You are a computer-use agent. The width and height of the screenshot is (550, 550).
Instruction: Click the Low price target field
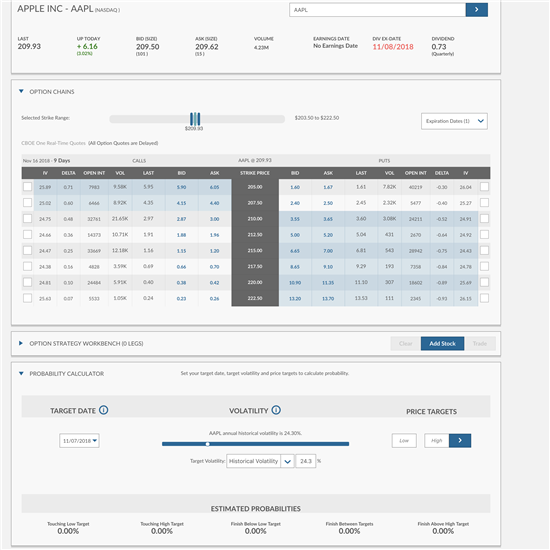pos(404,441)
